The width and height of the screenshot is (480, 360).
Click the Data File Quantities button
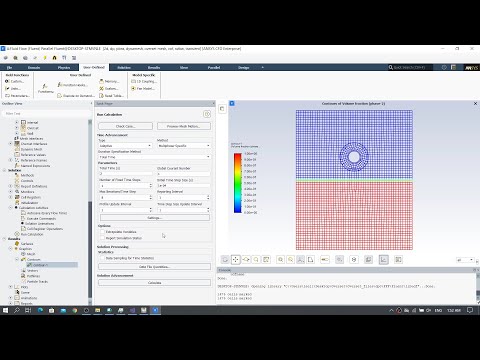pyautogui.click(x=154, y=267)
